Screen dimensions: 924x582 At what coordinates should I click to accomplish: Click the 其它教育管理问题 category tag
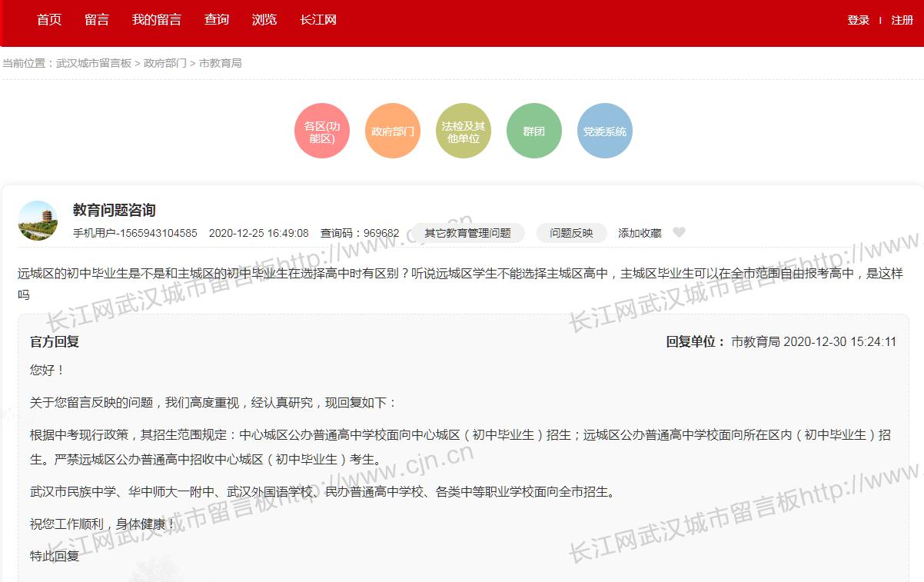[x=467, y=232]
